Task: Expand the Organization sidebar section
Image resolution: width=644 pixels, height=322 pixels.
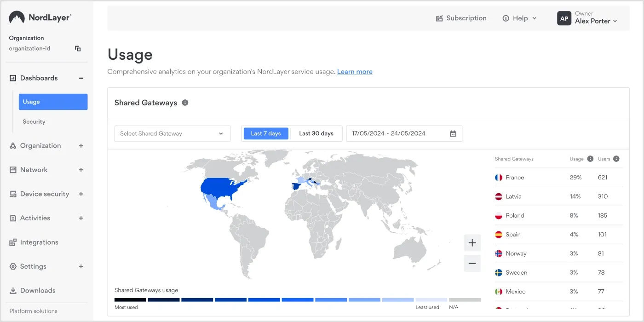Action: pos(81,146)
